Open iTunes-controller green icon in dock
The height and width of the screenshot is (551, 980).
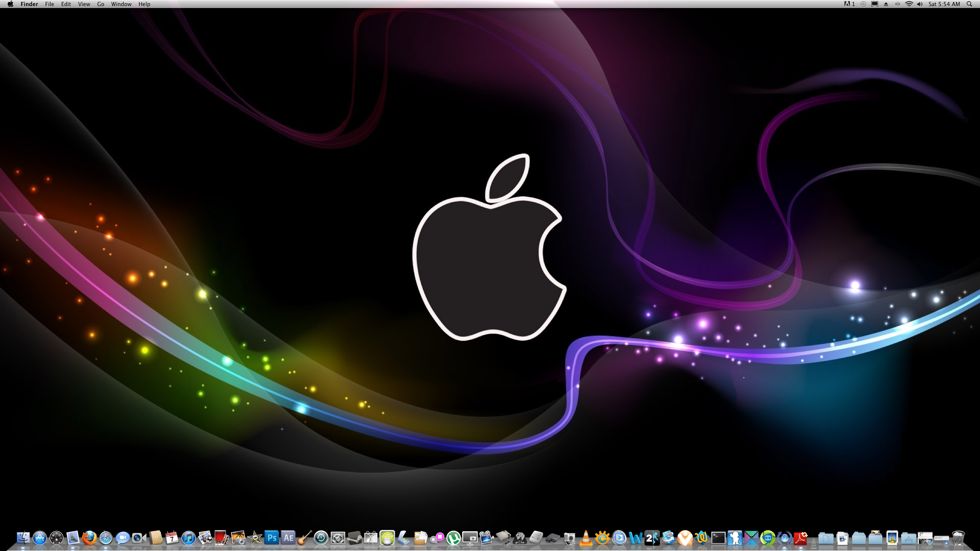point(387,538)
